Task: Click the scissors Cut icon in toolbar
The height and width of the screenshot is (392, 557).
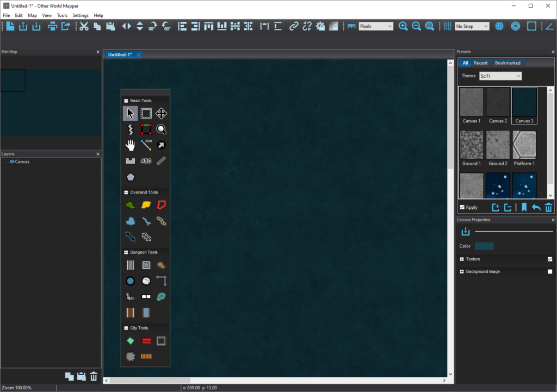Action: (x=84, y=26)
